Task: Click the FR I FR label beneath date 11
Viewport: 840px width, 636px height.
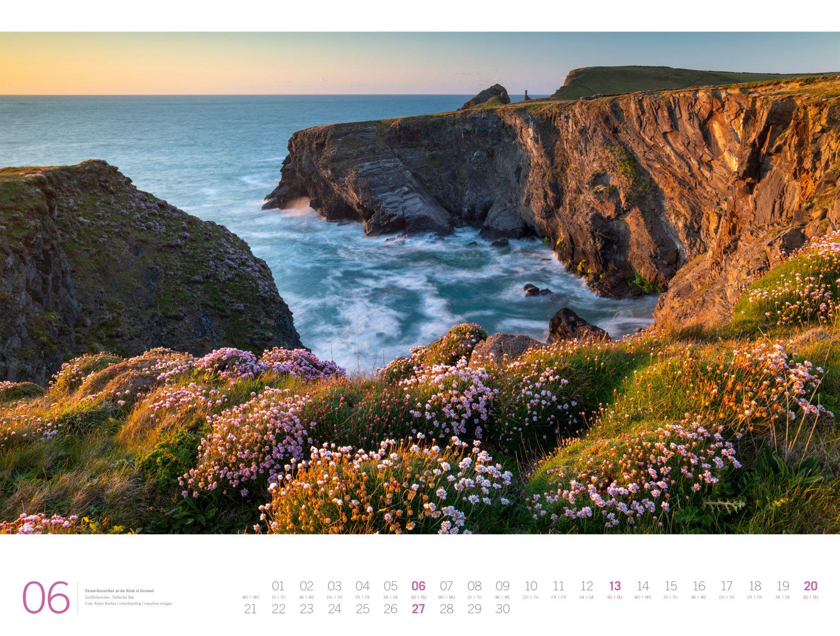Action: click(x=559, y=597)
